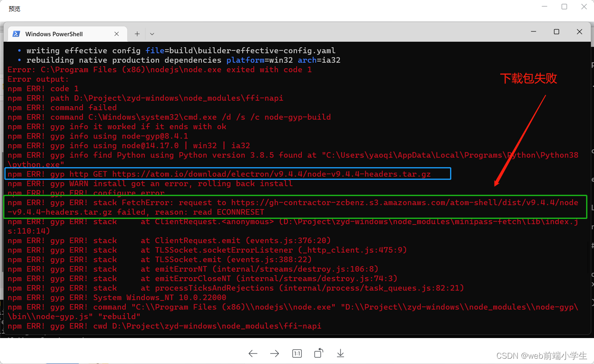Viewport: 594px width, 364px height.
Task: Open a new PowerShell tab with plus
Action: [137, 34]
